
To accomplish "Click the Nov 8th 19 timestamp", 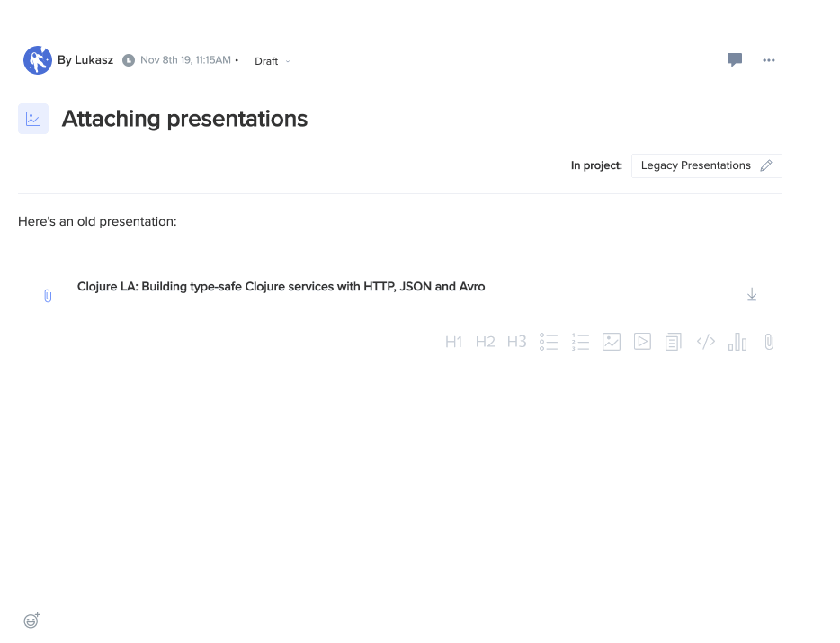I will [185, 60].
